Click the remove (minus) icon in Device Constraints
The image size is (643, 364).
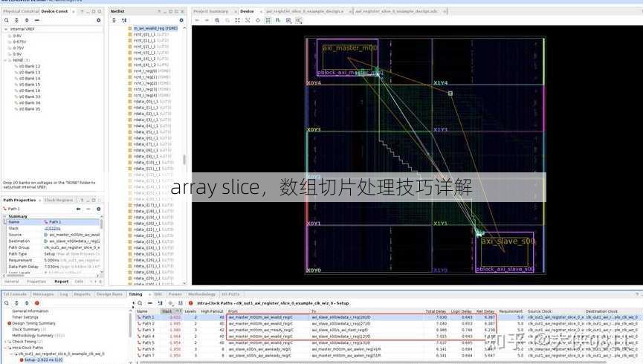coord(37,20)
